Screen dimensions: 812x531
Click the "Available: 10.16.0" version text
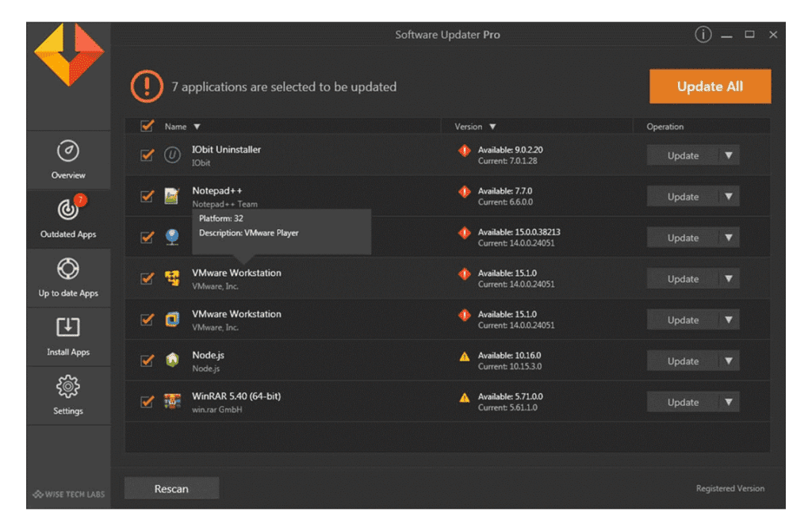509,355
